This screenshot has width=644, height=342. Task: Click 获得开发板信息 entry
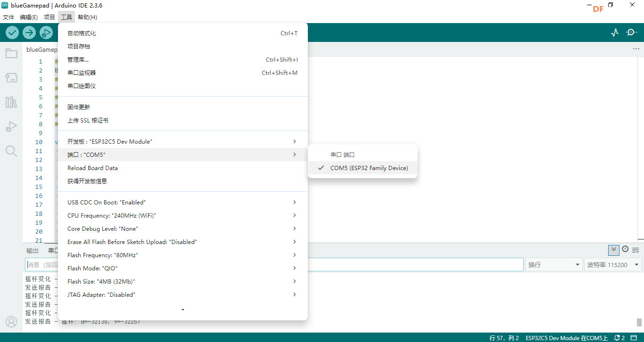point(87,181)
